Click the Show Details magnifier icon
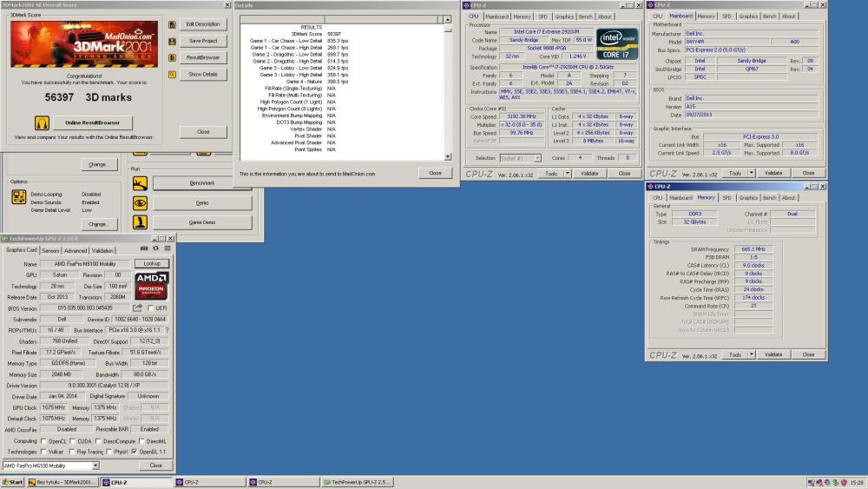The height and width of the screenshot is (489, 868). click(172, 74)
